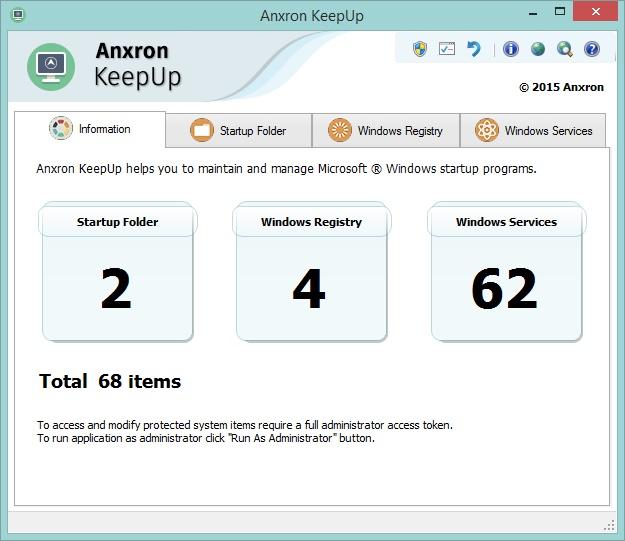Image resolution: width=625 pixels, height=541 pixels.
Task: Click the Run As Administrator instruction line
Action: click(x=206, y=438)
